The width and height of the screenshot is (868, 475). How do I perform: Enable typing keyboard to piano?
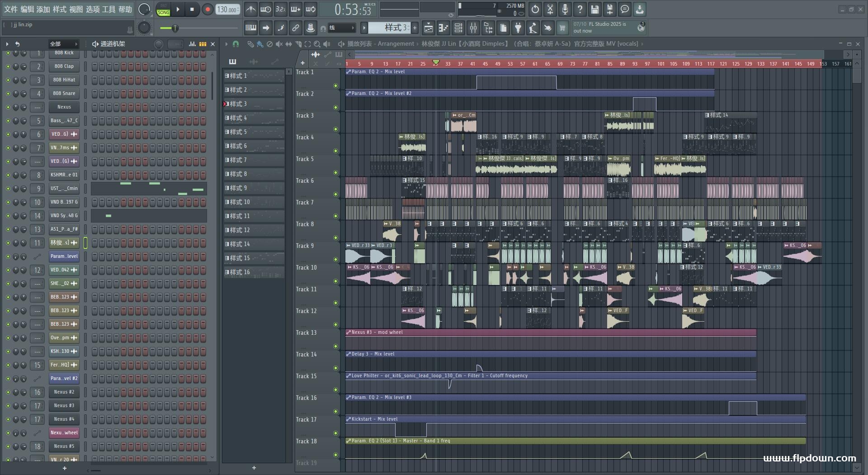[x=251, y=28]
